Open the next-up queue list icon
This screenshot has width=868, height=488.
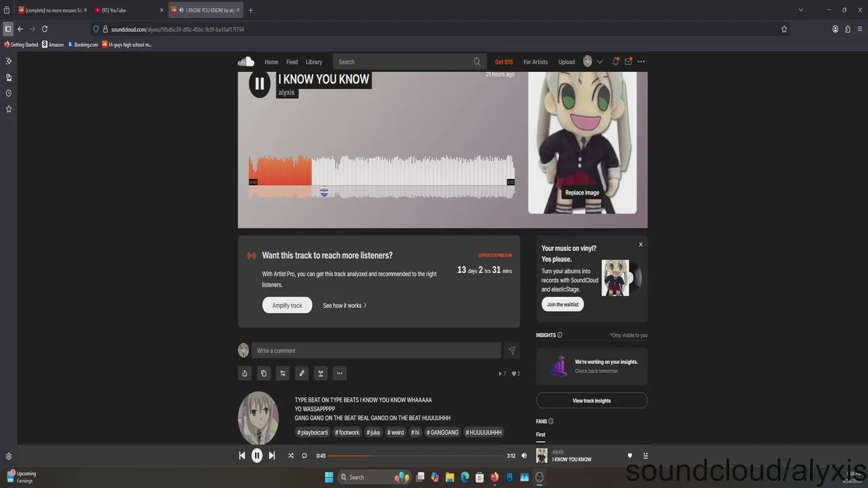(x=646, y=455)
